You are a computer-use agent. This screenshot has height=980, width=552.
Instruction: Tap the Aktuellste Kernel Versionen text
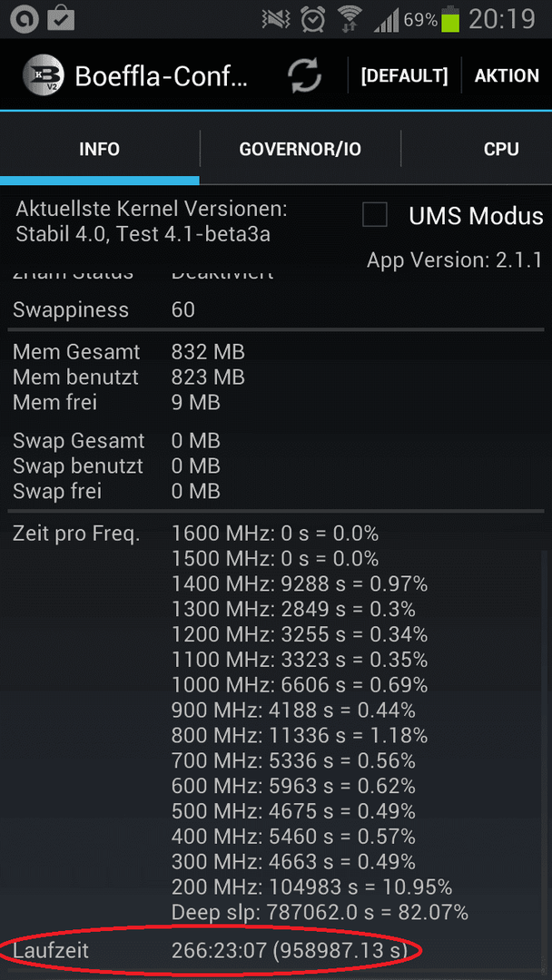tap(152, 209)
